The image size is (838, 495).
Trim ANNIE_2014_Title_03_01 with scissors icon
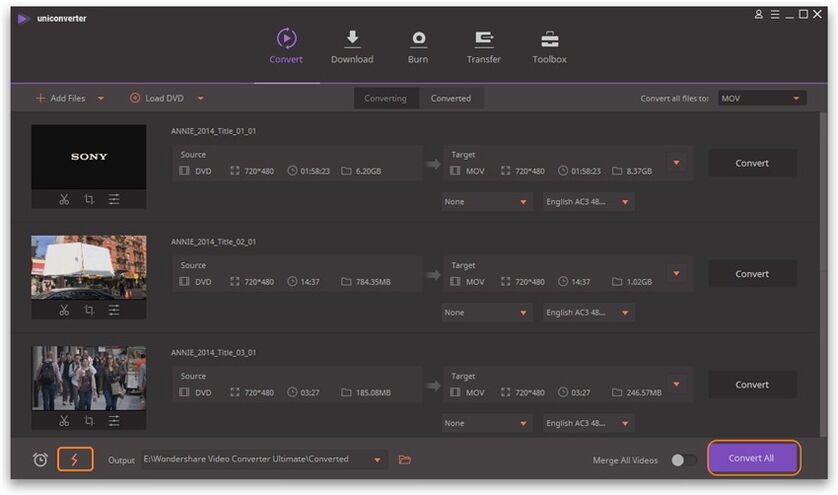coord(64,421)
